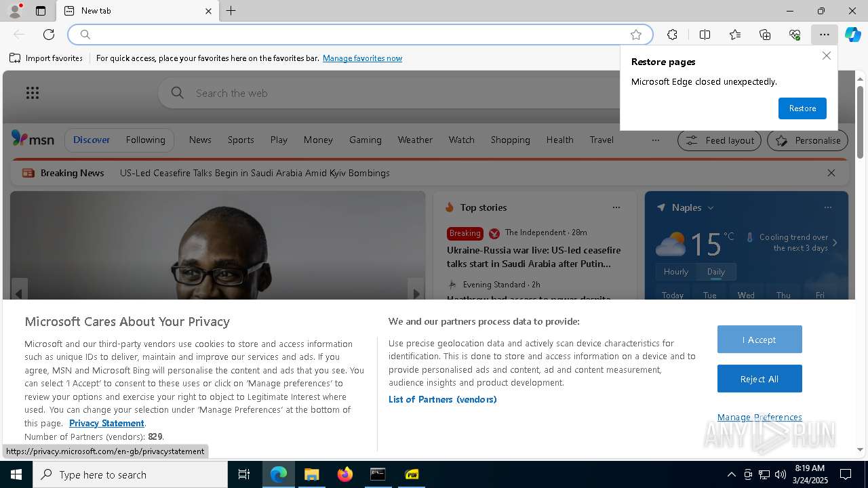Image resolution: width=868 pixels, height=488 pixels.
Task: Open the Split screen icon
Action: pyautogui.click(x=705, y=35)
